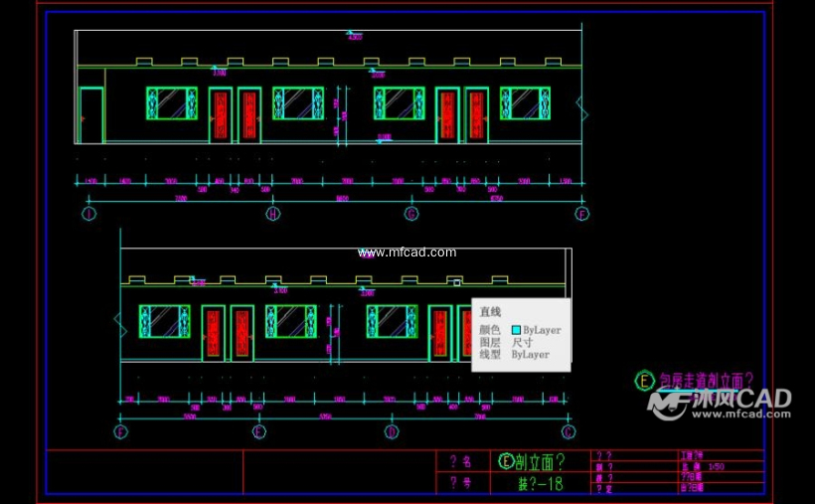
Task: Select the 0.000 floor elevation marker in upper elevation
Action: point(383,138)
